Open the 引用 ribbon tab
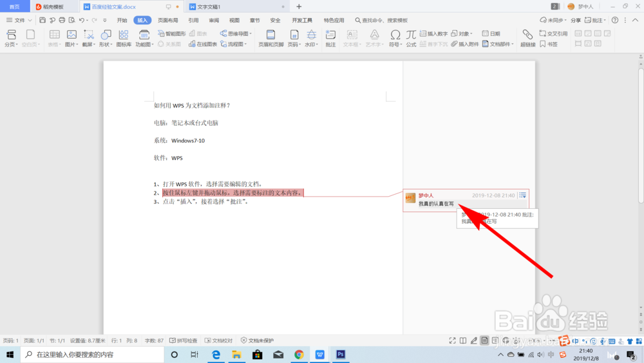 193,20
